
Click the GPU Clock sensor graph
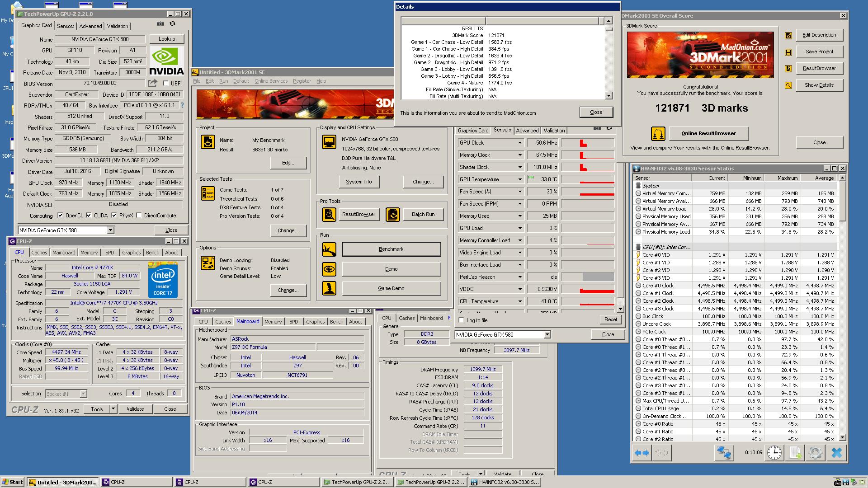tap(588, 143)
